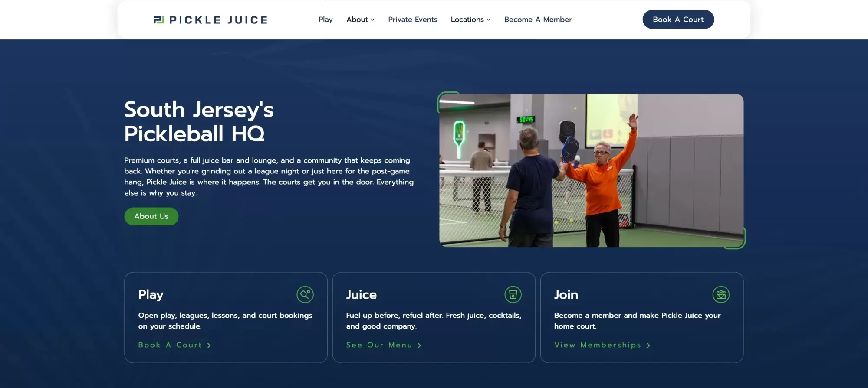Click the arrow next to View Memberships
868x388 pixels.
(x=648, y=346)
